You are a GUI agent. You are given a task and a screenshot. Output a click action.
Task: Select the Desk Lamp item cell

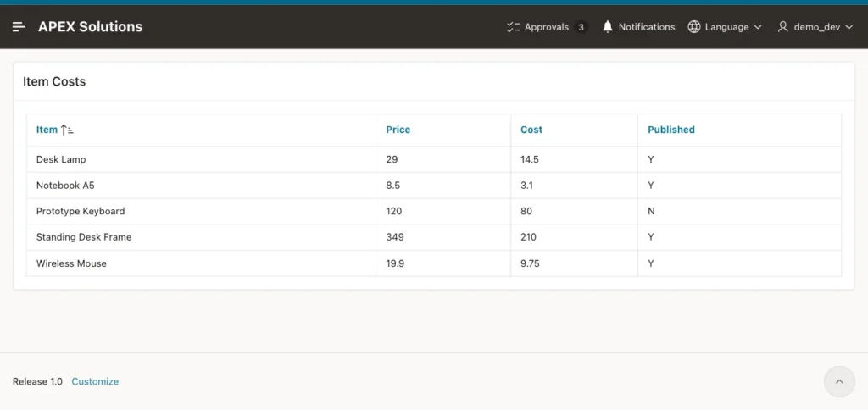[202, 159]
